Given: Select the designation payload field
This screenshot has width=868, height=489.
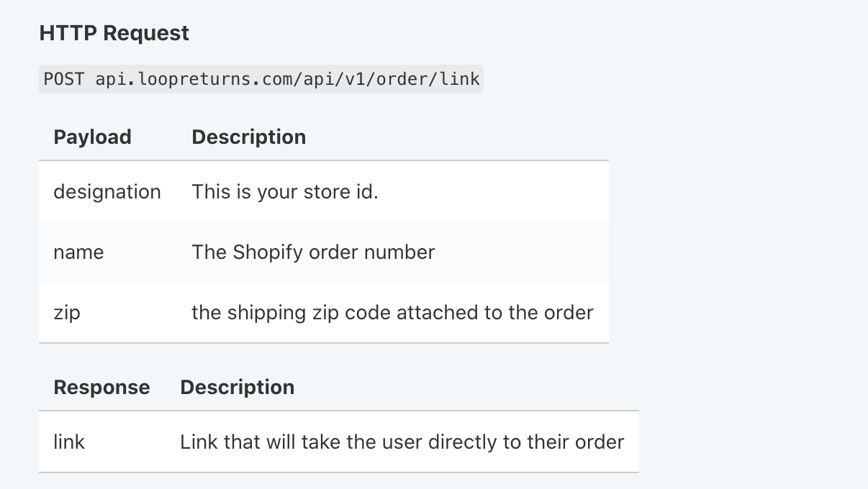Looking at the screenshot, I should point(107,192).
